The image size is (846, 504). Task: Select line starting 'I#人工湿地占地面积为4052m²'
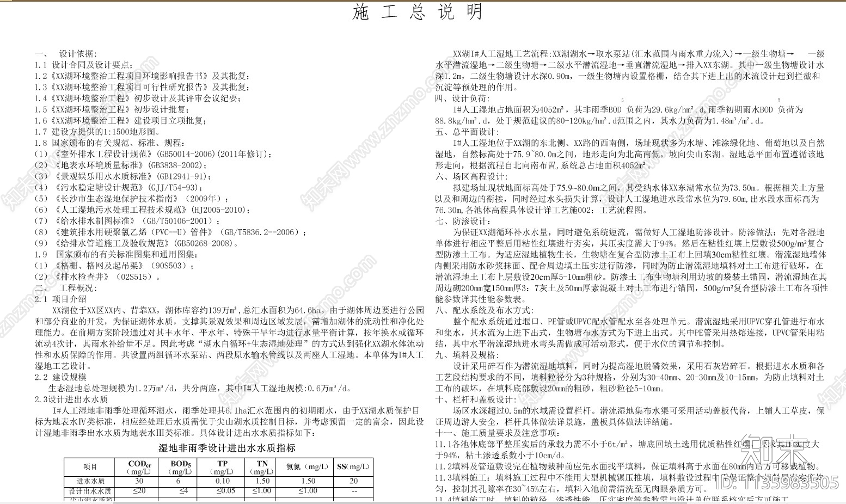[628, 109]
